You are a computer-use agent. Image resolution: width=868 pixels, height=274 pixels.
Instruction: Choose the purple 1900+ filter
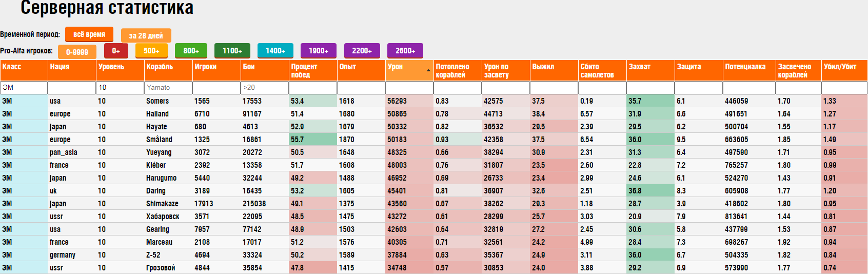point(319,51)
